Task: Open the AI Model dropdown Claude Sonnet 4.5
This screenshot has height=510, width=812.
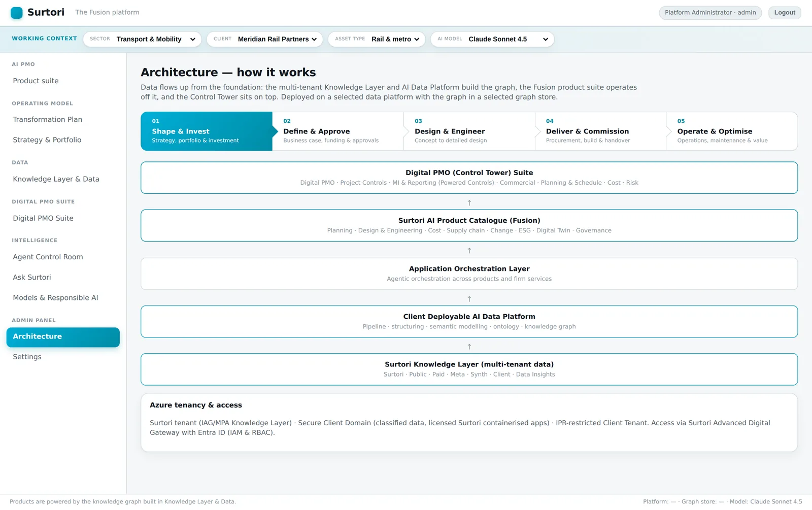Action: pos(492,39)
